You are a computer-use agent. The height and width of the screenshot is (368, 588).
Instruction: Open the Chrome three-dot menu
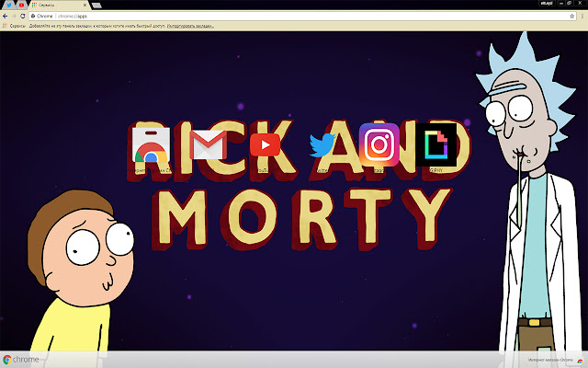coord(582,17)
